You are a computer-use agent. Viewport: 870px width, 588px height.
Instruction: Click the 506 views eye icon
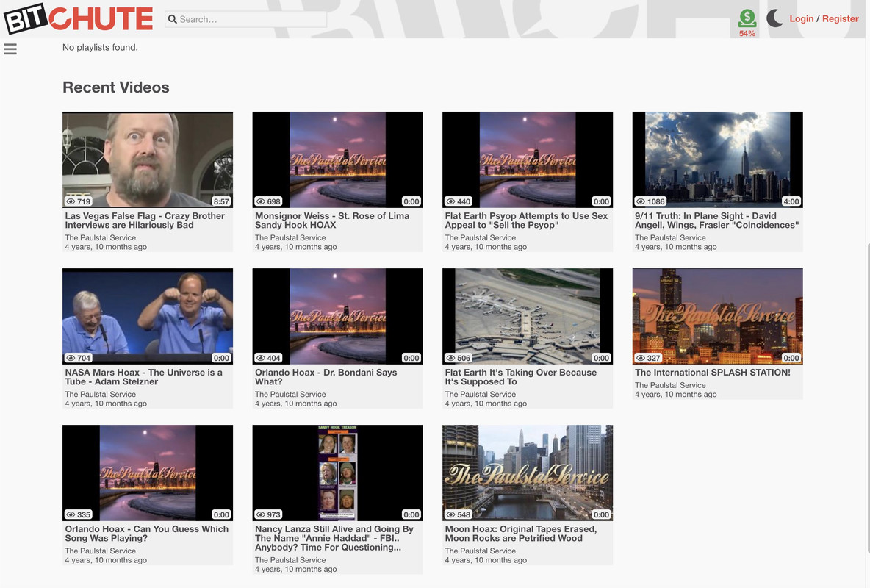click(451, 358)
